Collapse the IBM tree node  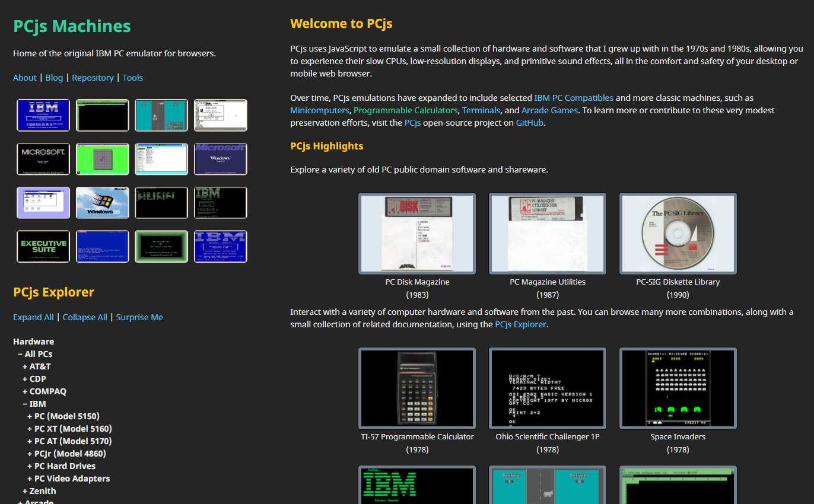(34, 404)
